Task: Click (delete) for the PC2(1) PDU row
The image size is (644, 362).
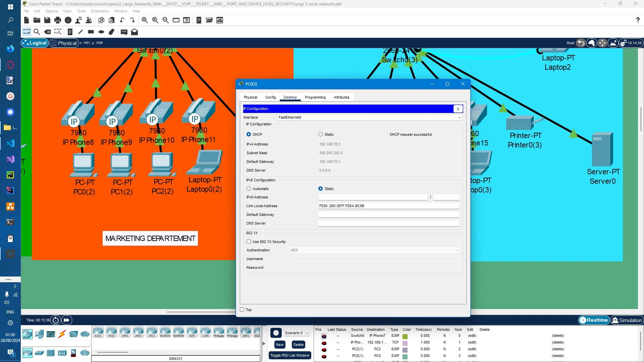Action: click(x=558, y=349)
